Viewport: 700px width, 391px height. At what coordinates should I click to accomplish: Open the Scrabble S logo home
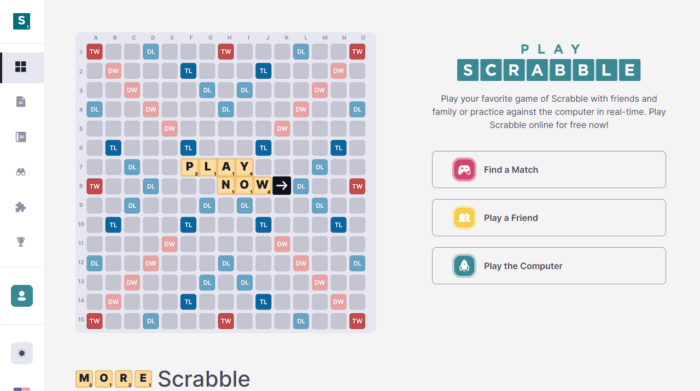(21, 21)
